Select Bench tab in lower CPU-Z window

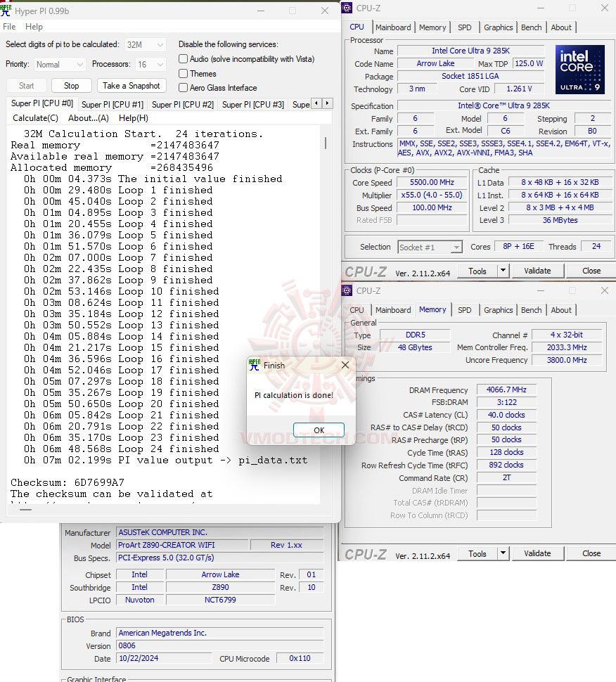pyautogui.click(x=531, y=310)
